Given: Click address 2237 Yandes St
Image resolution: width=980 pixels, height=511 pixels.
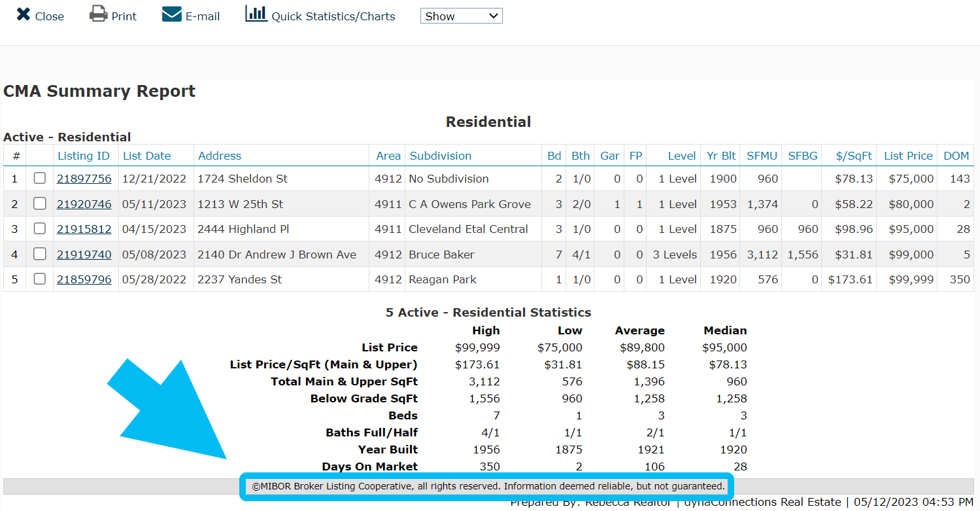Looking at the screenshot, I should point(239,279).
